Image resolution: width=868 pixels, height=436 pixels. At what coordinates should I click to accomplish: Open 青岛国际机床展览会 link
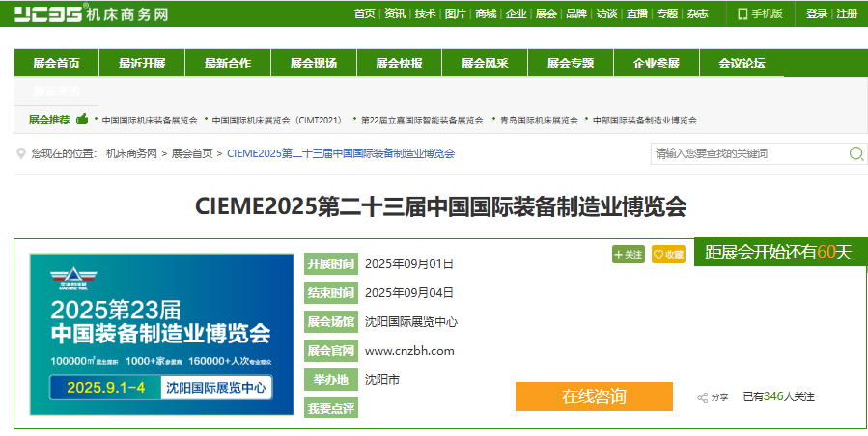539,120
